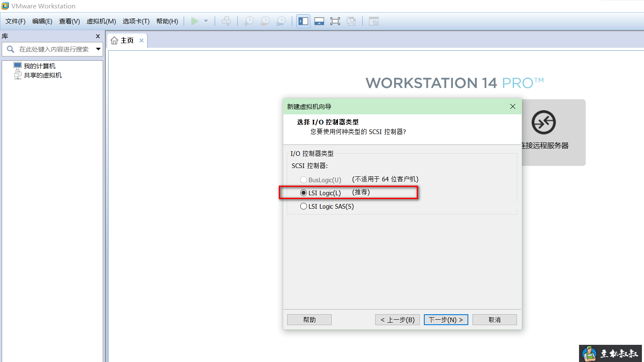
Task: Open the snapshot manager wrench icon
Action: click(x=281, y=21)
